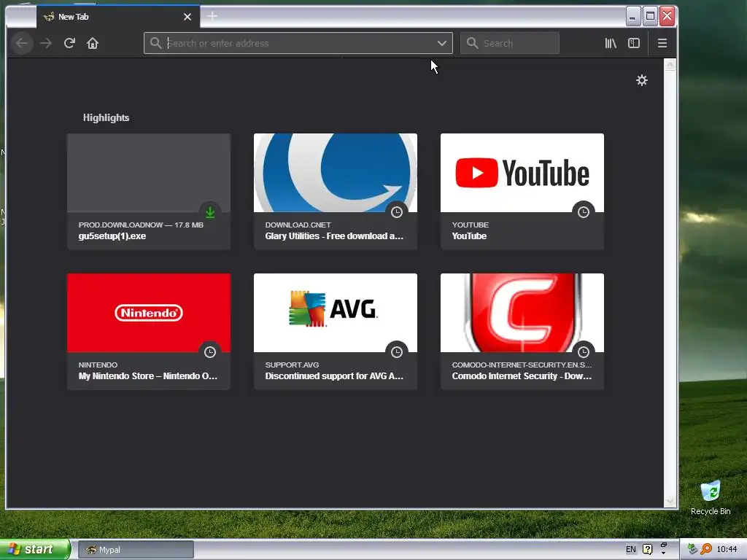The height and width of the screenshot is (560, 747).
Task: Click 'My Nintendo Store – Nintendo O...' title
Action: pos(147,376)
